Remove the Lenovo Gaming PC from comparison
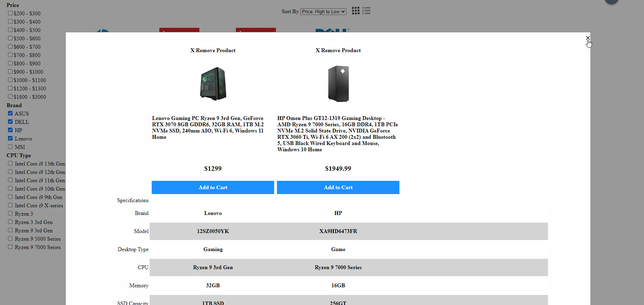644x305 pixels. pyautogui.click(x=213, y=50)
